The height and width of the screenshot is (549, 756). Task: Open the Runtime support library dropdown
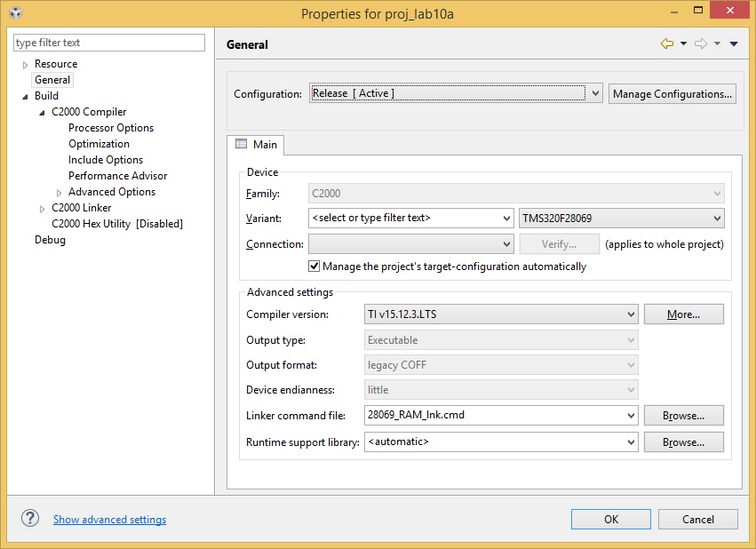pyautogui.click(x=632, y=442)
